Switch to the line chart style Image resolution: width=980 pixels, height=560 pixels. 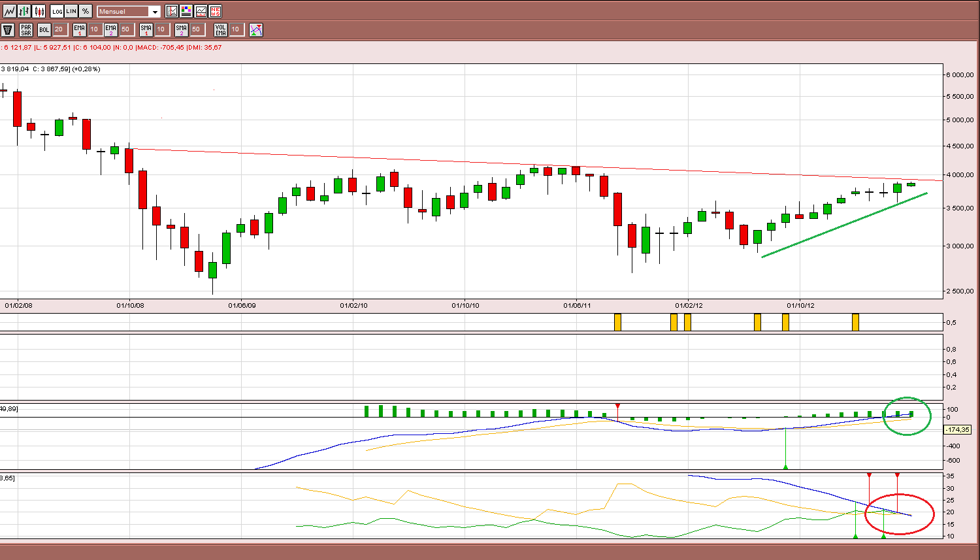coord(9,11)
